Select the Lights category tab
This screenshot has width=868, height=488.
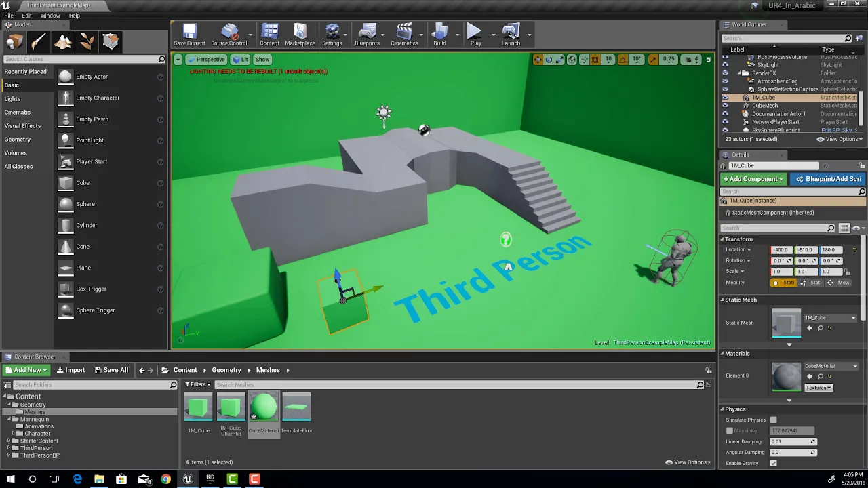point(12,99)
